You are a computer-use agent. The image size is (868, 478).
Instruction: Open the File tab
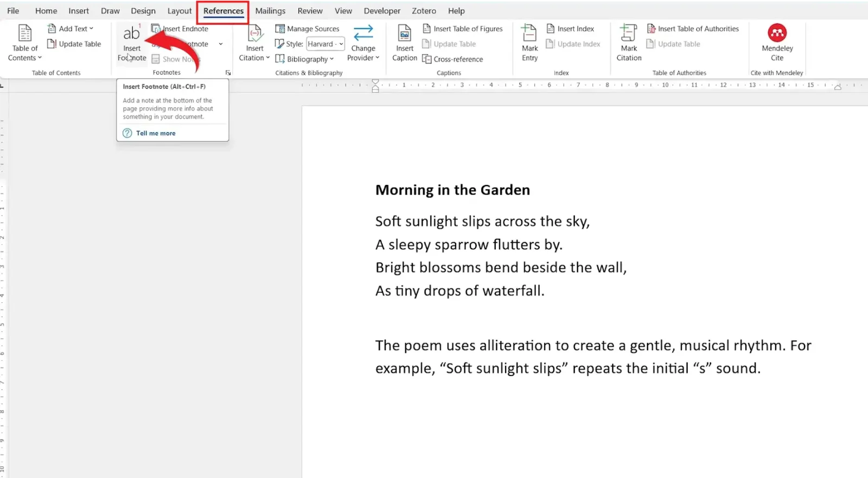[x=13, y=11]
